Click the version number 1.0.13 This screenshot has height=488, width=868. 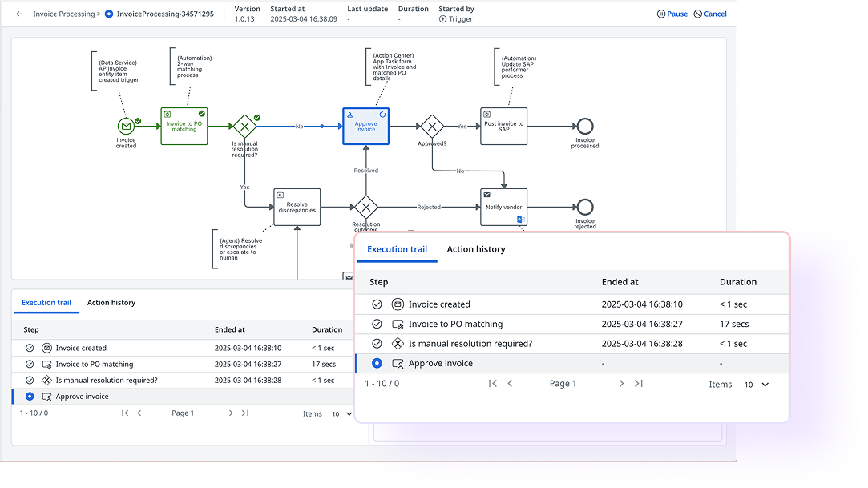(x=244, y=18)
